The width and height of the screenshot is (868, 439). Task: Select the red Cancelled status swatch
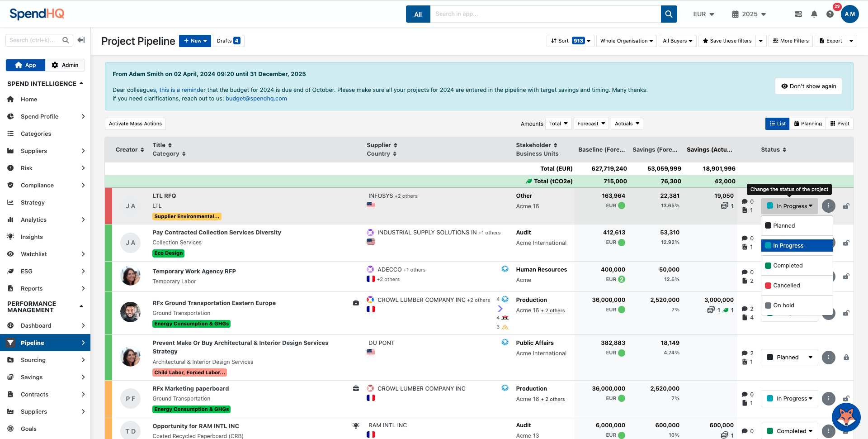click(768, 286)
